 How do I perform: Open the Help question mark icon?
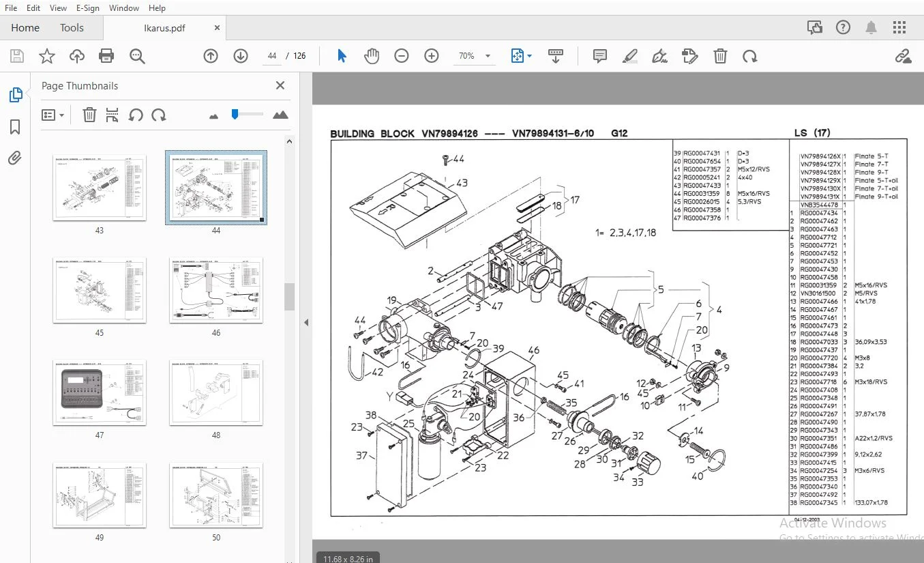844,27
